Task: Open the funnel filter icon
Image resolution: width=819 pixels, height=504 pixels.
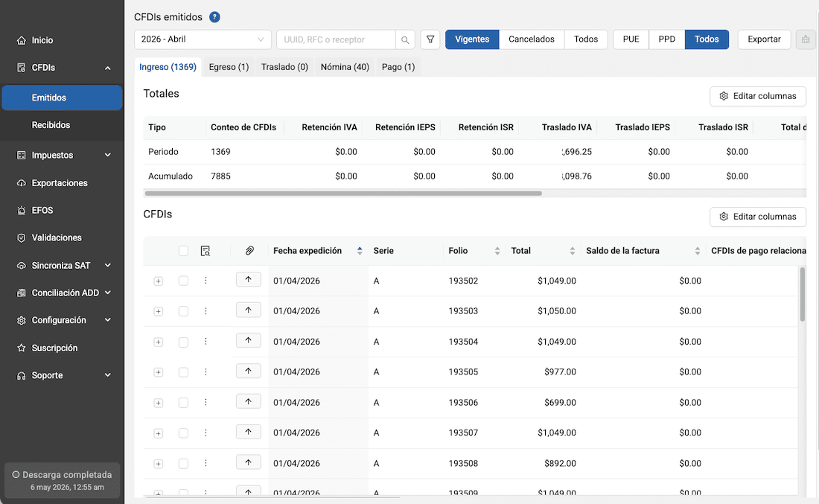Action: [x=430, y=39]
